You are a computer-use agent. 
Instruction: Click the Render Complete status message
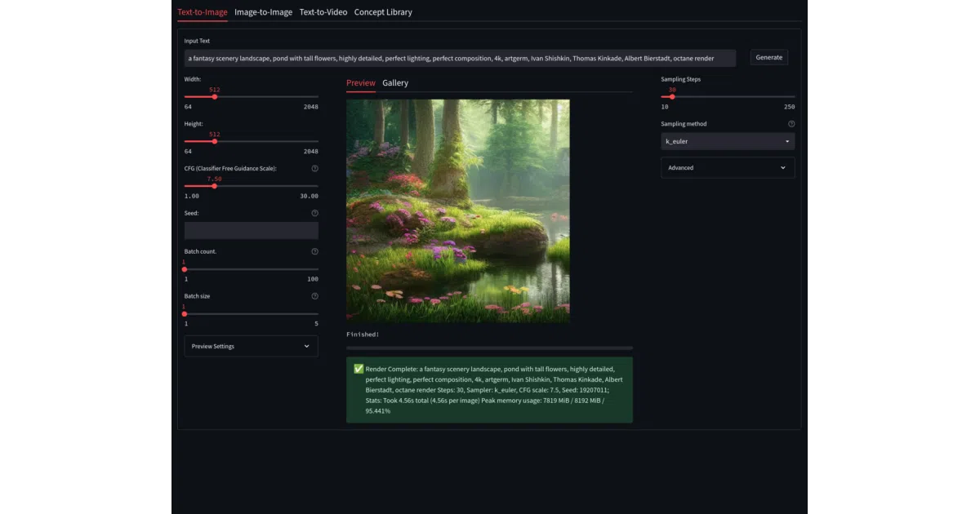pyautogui.click(x=489, y=390)
